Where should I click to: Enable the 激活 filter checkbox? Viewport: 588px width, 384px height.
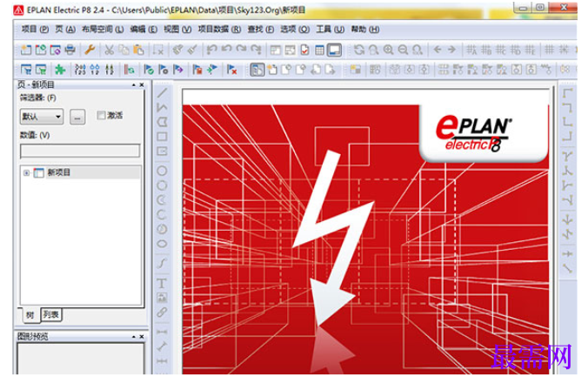click(101, 115)
